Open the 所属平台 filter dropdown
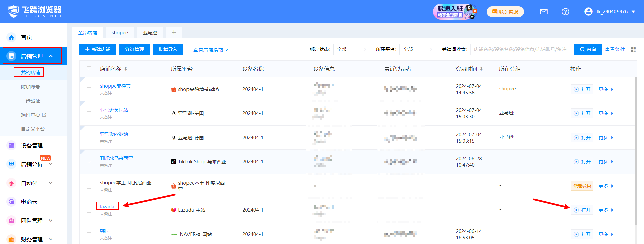Image resolution: width=644 pixels, height=244 pixels. tap(418, 49)
